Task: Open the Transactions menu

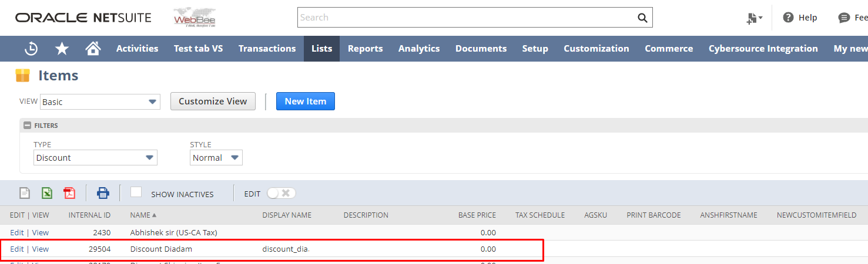Action: tap(267, 49)
